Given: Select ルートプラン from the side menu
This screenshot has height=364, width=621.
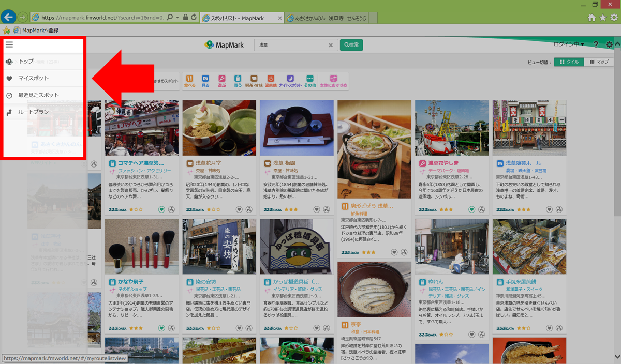Looking at the screenshot, I should coord(33,112).
